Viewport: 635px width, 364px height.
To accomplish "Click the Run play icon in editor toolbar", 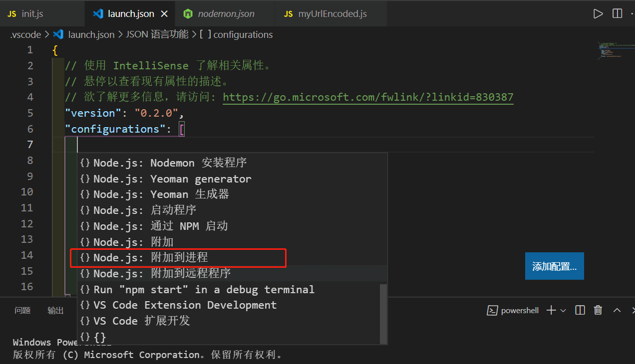I will [598, 13].
